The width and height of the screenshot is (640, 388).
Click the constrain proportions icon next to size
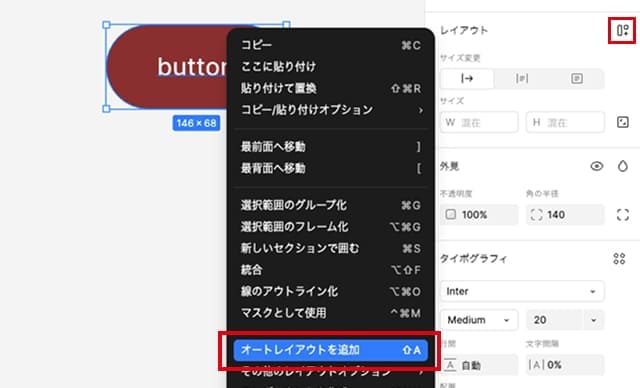(x=622, y=122)
